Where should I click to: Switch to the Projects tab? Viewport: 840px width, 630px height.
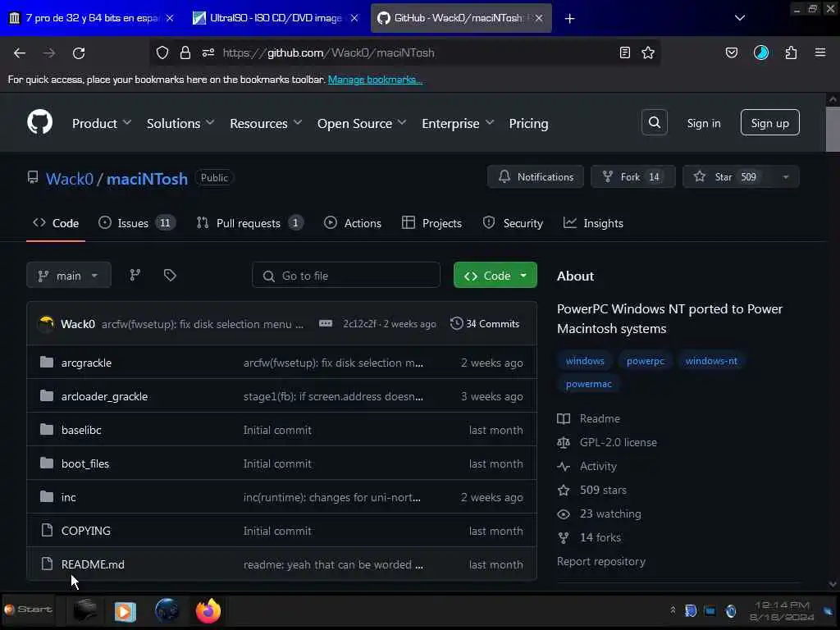(431, 223)
